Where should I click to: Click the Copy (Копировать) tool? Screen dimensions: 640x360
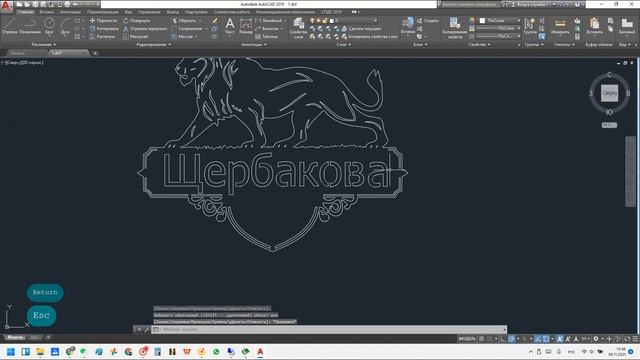tap(104, 29)
